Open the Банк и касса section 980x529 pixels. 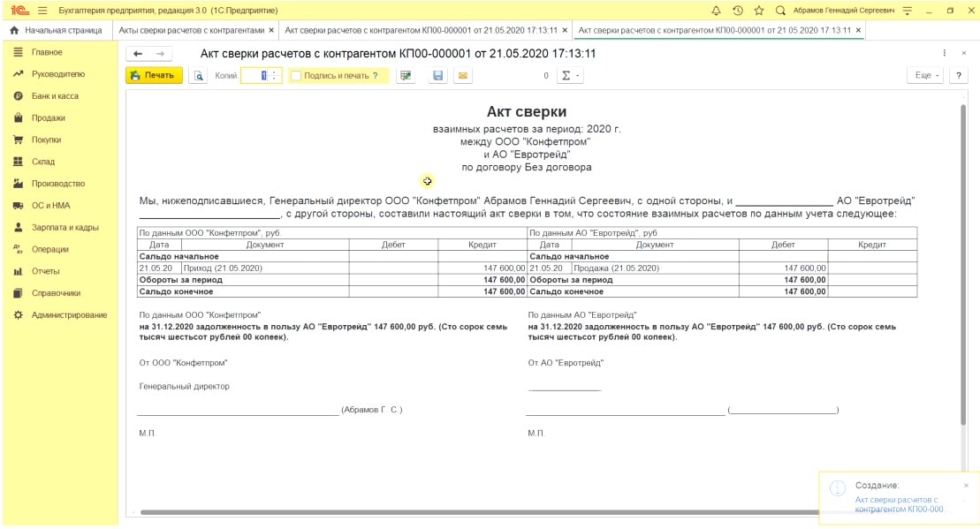tap(55, 96)
